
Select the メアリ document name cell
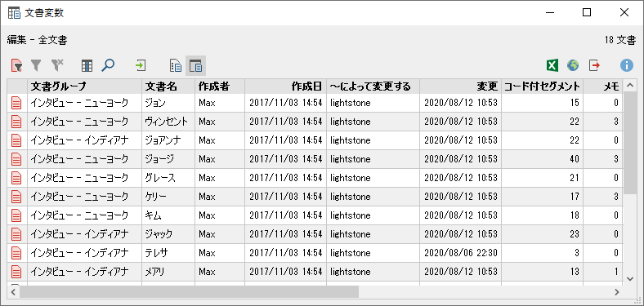coord(168,272)
